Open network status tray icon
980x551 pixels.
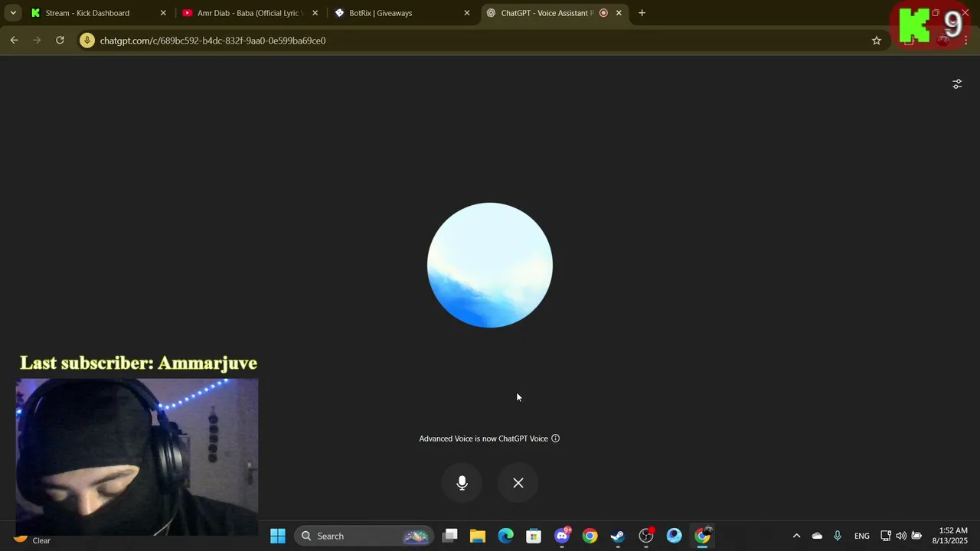point(886,536)
